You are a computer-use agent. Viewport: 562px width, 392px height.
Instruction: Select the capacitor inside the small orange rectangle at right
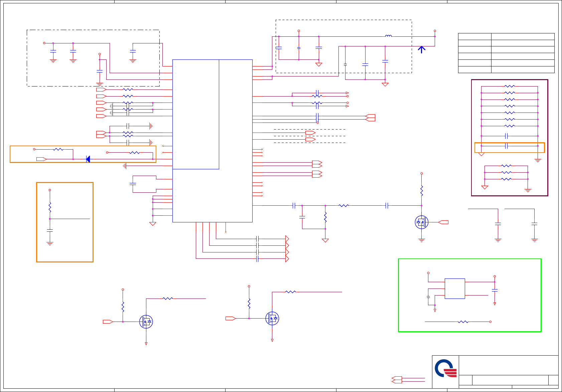click(x=507, y=146)
